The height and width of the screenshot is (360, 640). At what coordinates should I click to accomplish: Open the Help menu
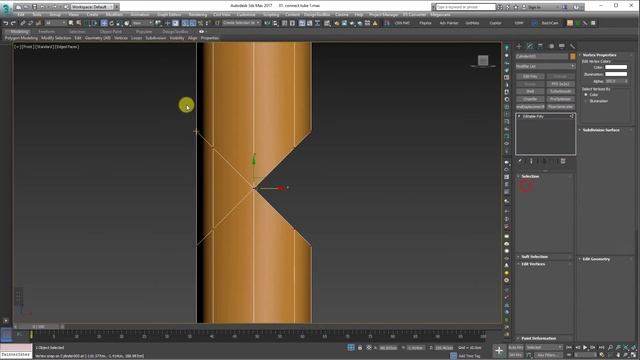point(359,15)
